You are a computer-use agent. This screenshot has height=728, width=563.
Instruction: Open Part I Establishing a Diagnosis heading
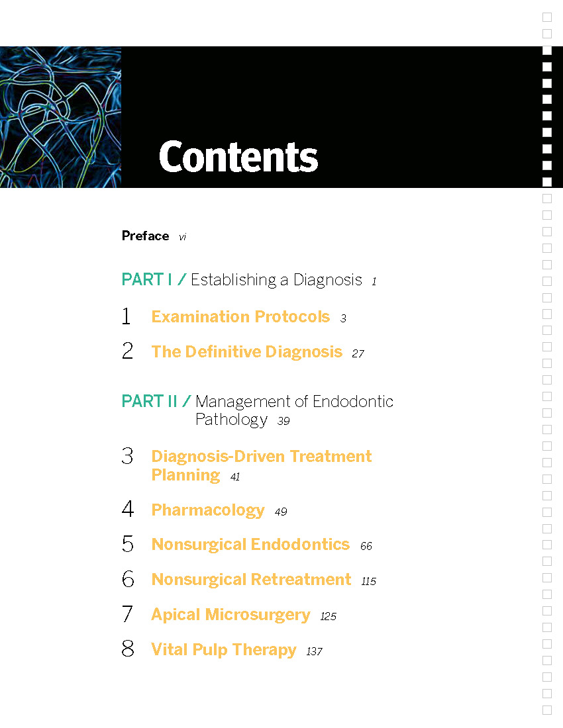click(x=242, y=280)
